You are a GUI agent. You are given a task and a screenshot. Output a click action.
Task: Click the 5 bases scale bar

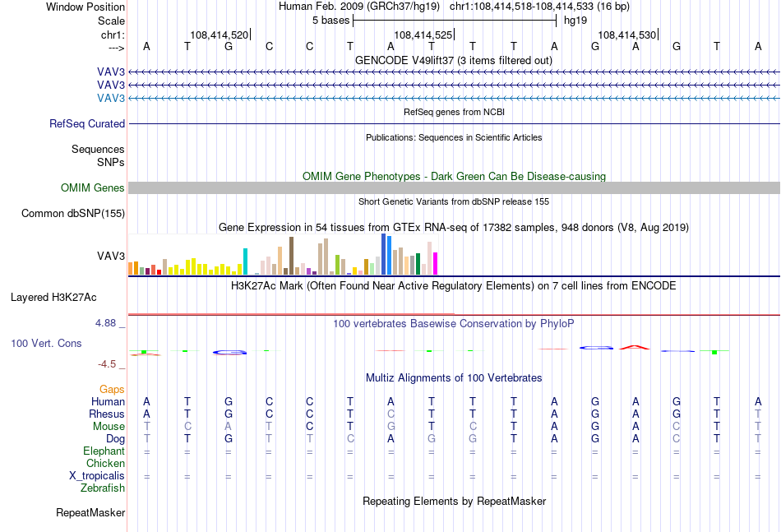tap(455, 21)
